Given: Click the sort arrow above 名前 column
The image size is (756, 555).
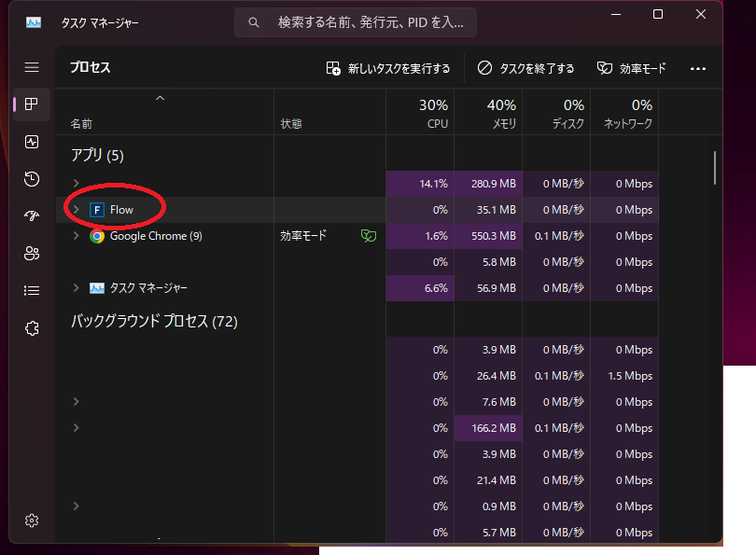Looking at the screenshot, I should [x=161, y=98].
